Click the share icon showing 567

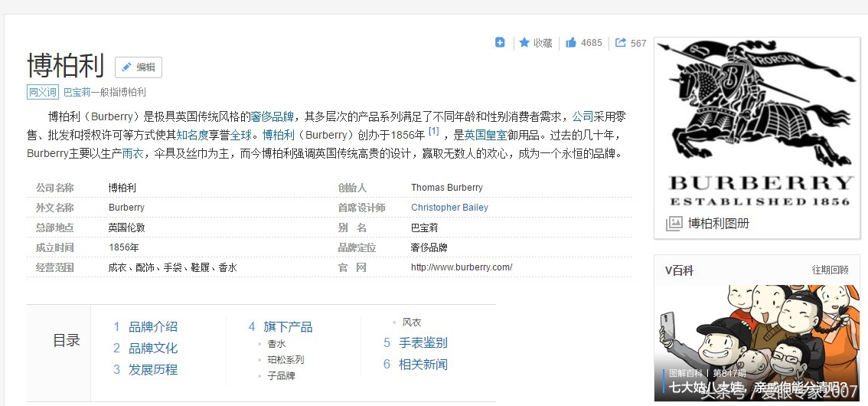[x=621, y=42]
